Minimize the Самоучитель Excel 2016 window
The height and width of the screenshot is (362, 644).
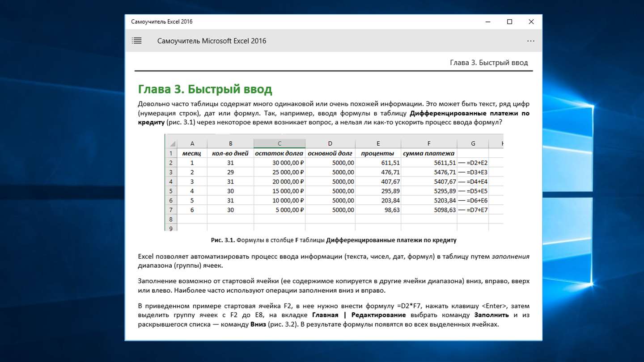pyautogui.click(x=489, y=22)
